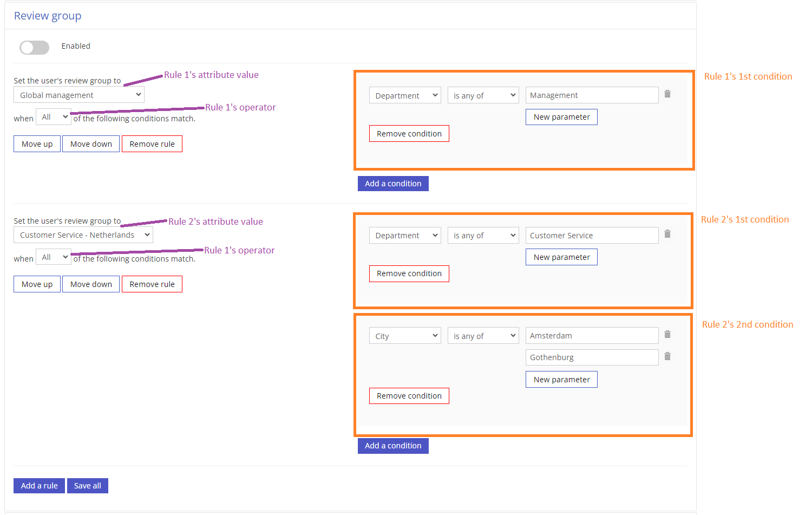
Task: Move the Global management rule down
Action: point(91,144)
